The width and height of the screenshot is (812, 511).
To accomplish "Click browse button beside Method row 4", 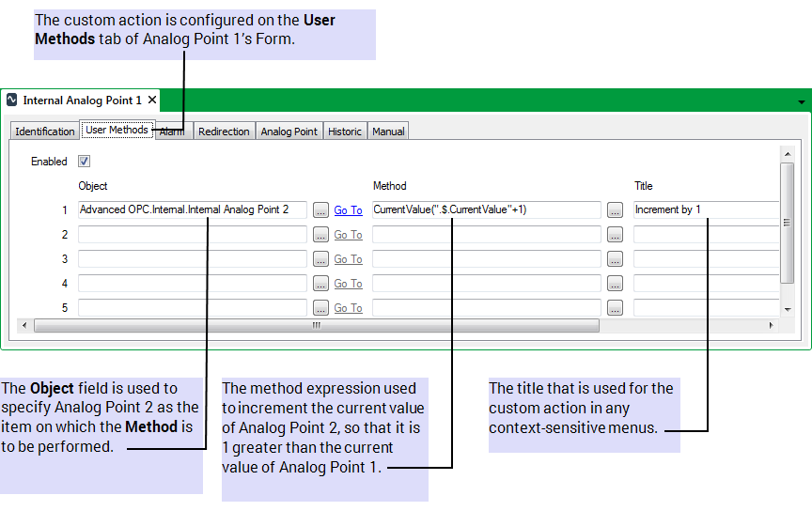I will point(616,284).
